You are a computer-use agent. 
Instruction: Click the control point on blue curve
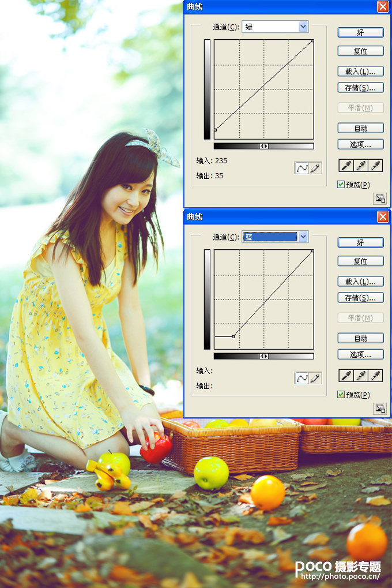click(x=233, y=336)
